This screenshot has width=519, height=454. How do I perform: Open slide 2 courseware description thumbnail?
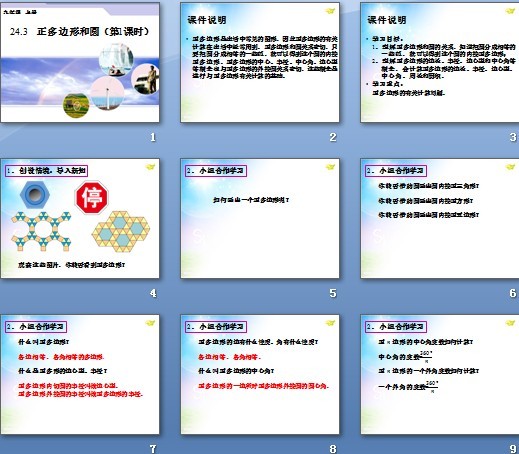(260, 63)
